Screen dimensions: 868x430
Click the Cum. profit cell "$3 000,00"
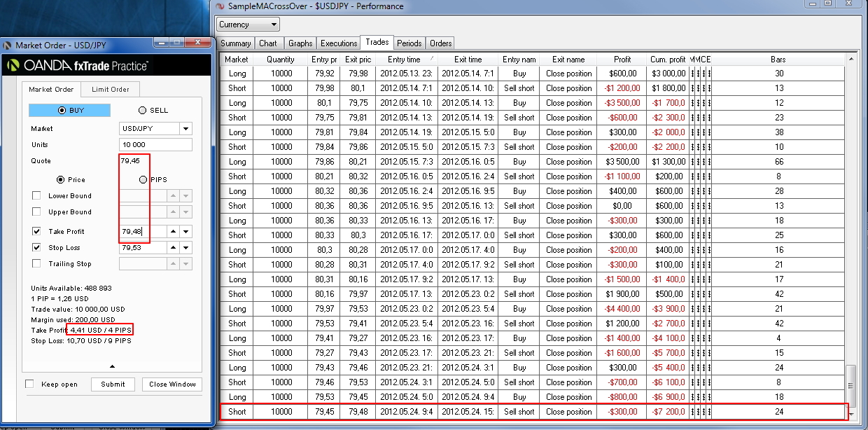(x=668, y=74)
